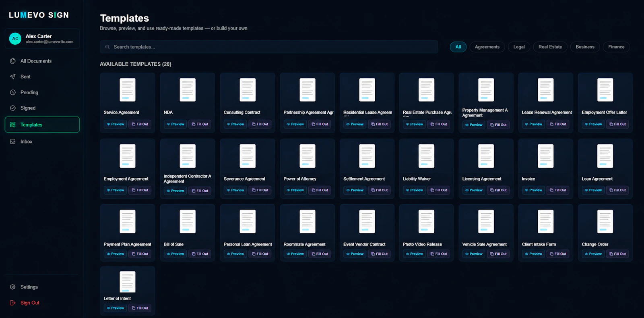Screen dimensions: 644x318
Task: Preview the Real Estate Purchase Agreement
Action: pos(414,124)
